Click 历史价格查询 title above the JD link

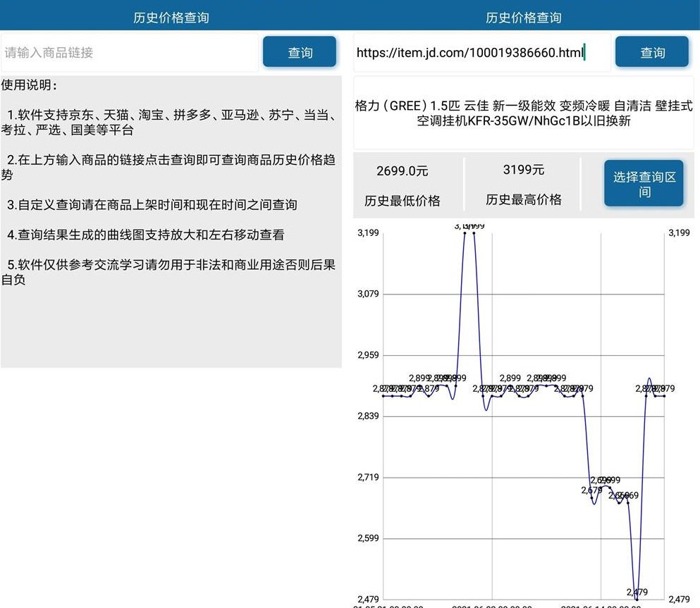pos(524,18)
